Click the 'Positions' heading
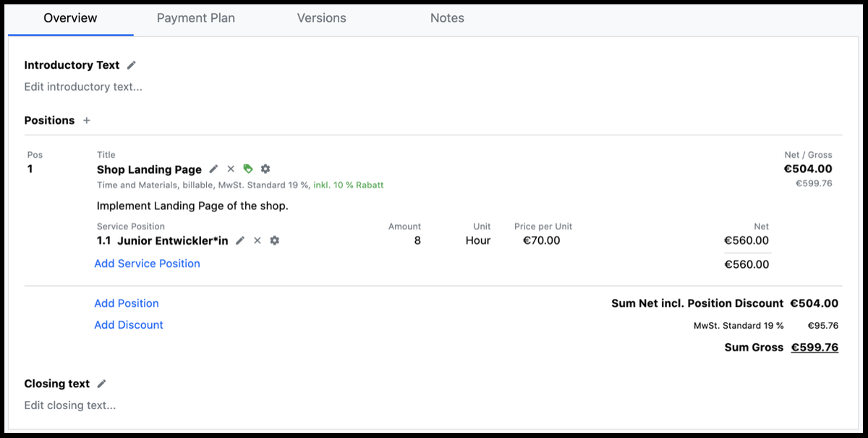Image resolution: width=868 pixels, height=438 pixels. click(x=49, y=120)
